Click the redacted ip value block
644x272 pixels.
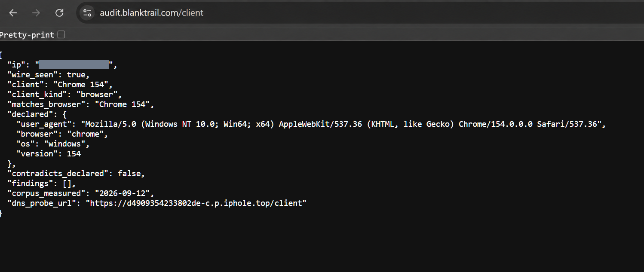click(74, 65)
